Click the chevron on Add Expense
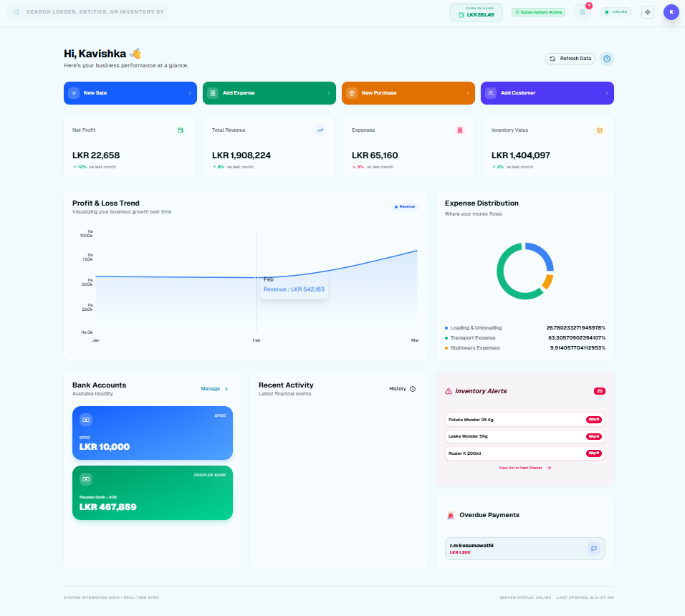This screenshot has height=616, width=685. pos(328,93)
